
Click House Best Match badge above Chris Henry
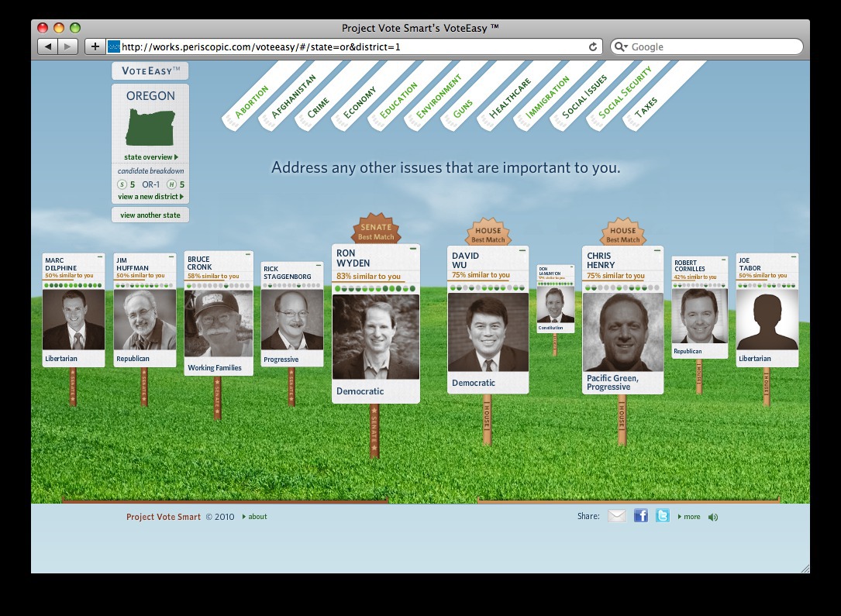pyautogui.click(x=622, y=232)
